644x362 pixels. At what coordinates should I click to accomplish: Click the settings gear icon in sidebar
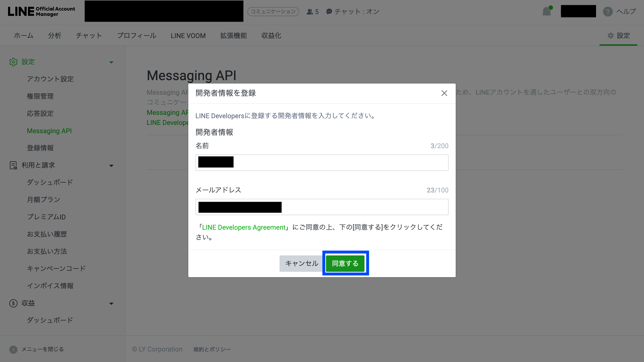point(13,62)
